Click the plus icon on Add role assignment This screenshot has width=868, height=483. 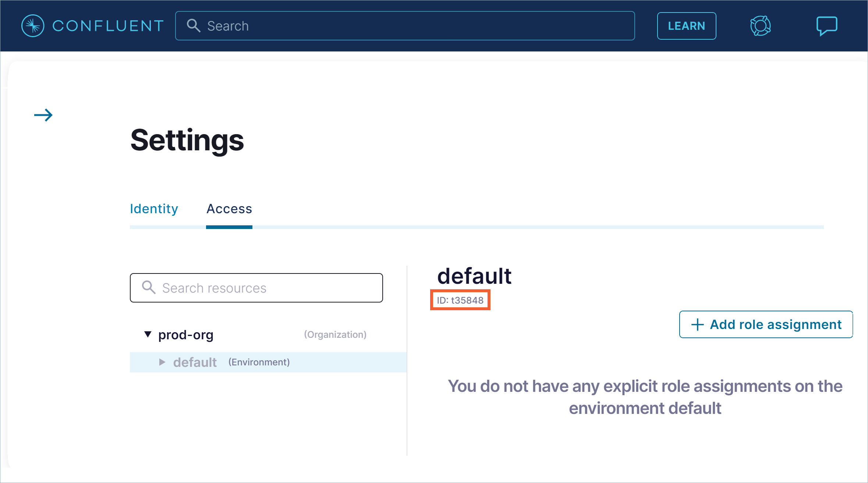(697, 324)
